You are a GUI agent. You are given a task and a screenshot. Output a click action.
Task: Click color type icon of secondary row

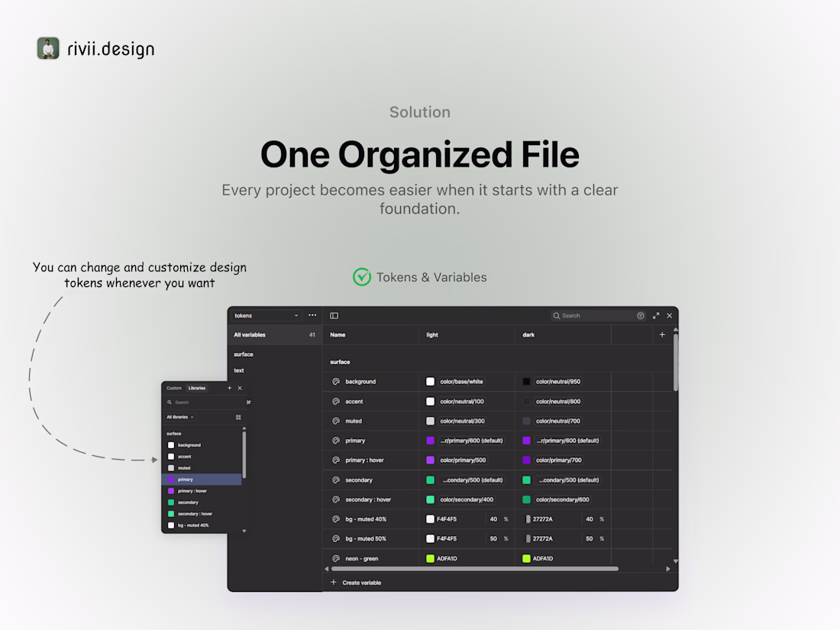click(x=336, y=480)
